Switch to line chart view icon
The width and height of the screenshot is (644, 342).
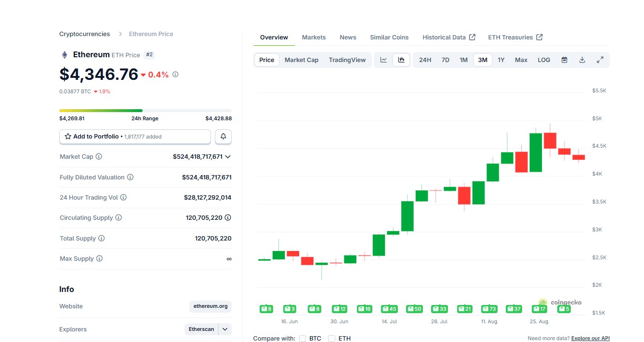click(x=383, y=60)
